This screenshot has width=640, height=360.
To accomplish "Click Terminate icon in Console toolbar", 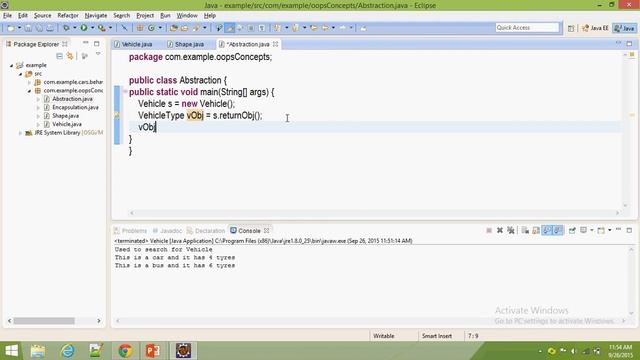I will click(489, 231).
